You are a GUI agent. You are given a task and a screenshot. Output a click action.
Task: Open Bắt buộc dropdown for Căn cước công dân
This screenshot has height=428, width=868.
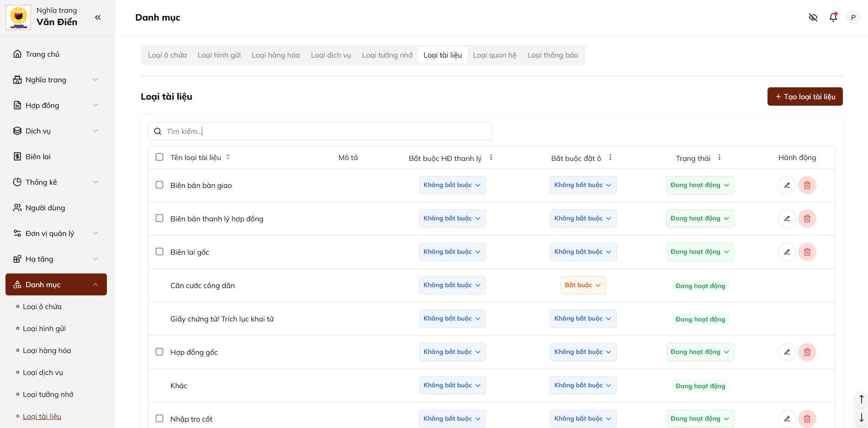click(x=583, y=285)
